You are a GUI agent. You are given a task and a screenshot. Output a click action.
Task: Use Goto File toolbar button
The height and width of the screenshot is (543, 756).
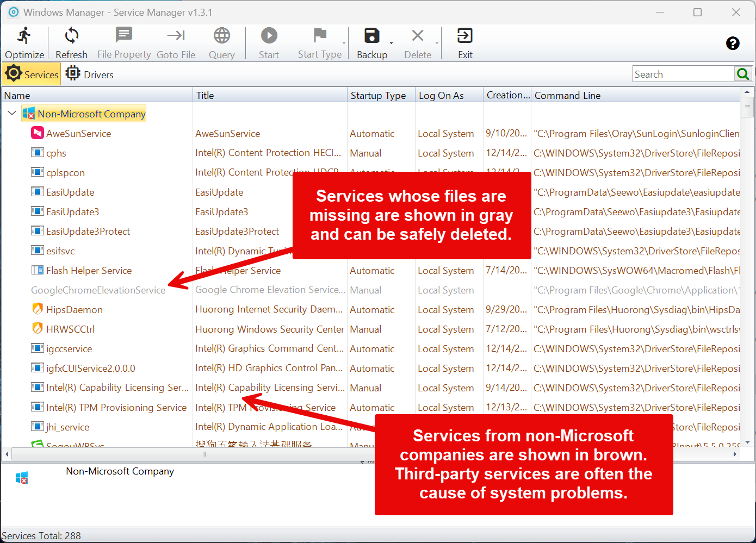tap(176, 43)
